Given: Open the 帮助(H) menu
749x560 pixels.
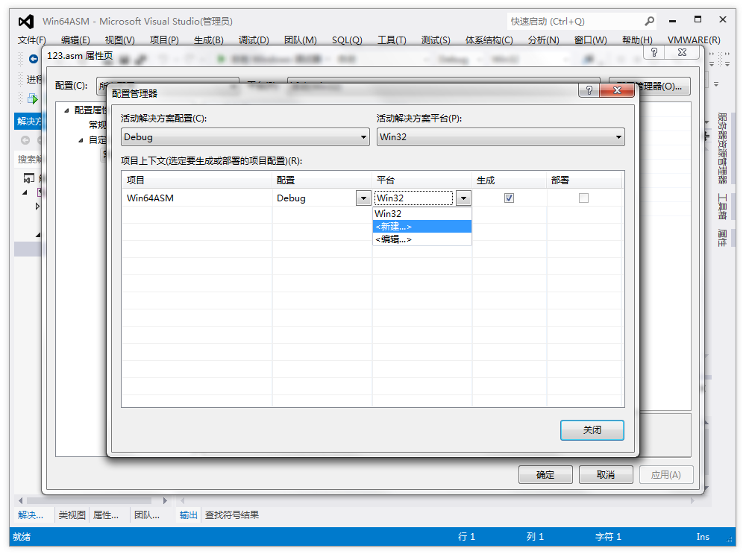Looking at the screenshot, I should (x=637, y=40).
